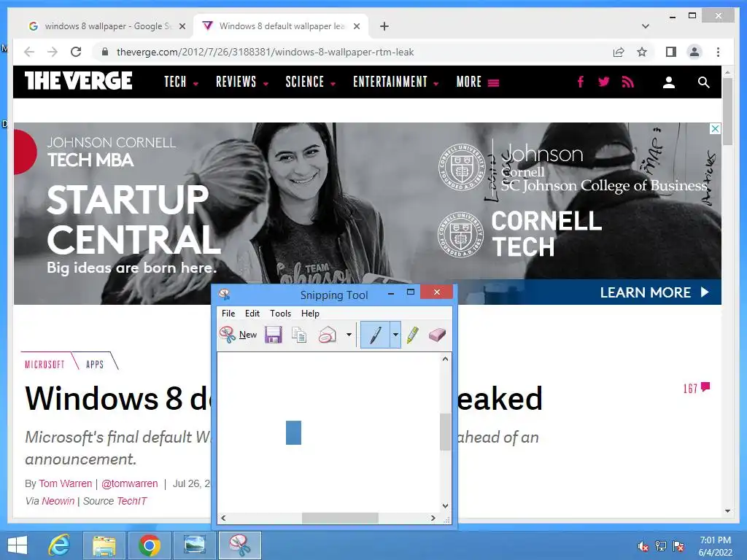
Task: Close the ad with the AdChoices X
Action: pos(715,128)
